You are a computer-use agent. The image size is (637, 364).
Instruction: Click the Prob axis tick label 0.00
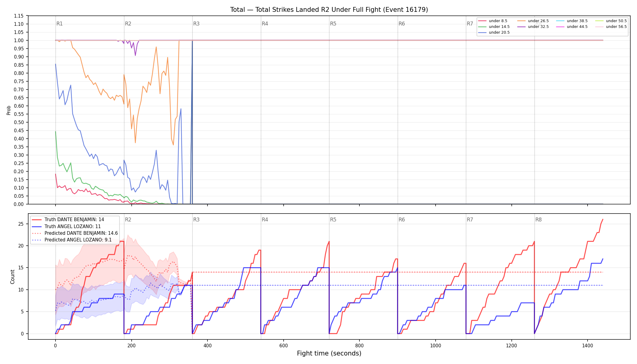coord(19,204)
